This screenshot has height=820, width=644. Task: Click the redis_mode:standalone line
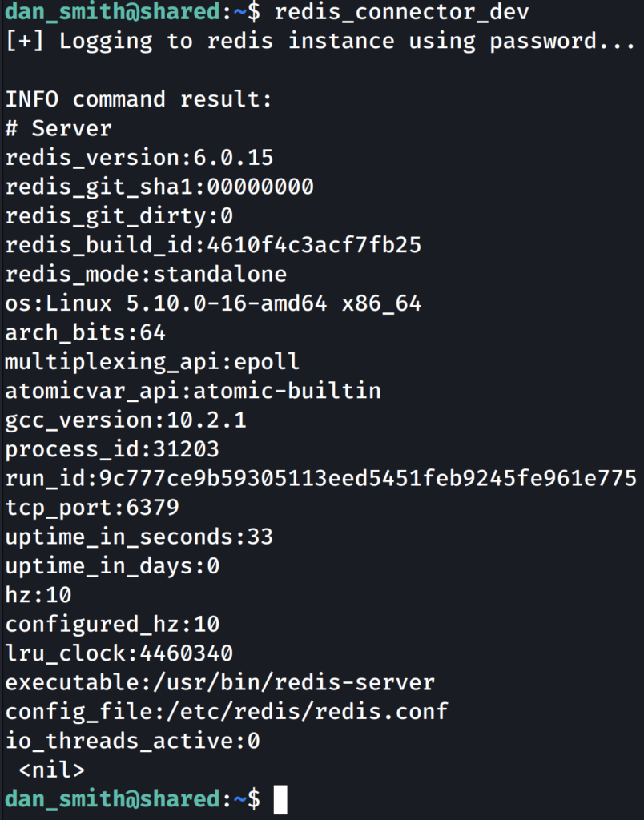tap(146, 275)
